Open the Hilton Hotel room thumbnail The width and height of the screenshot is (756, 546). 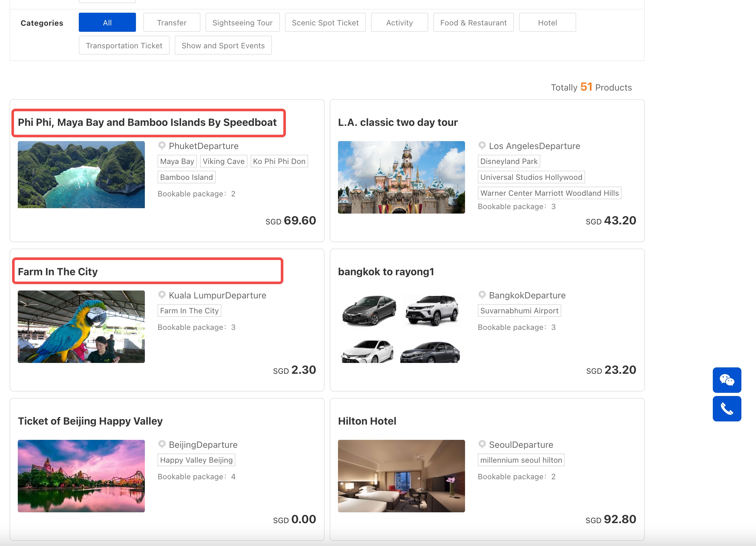point(401,476)
